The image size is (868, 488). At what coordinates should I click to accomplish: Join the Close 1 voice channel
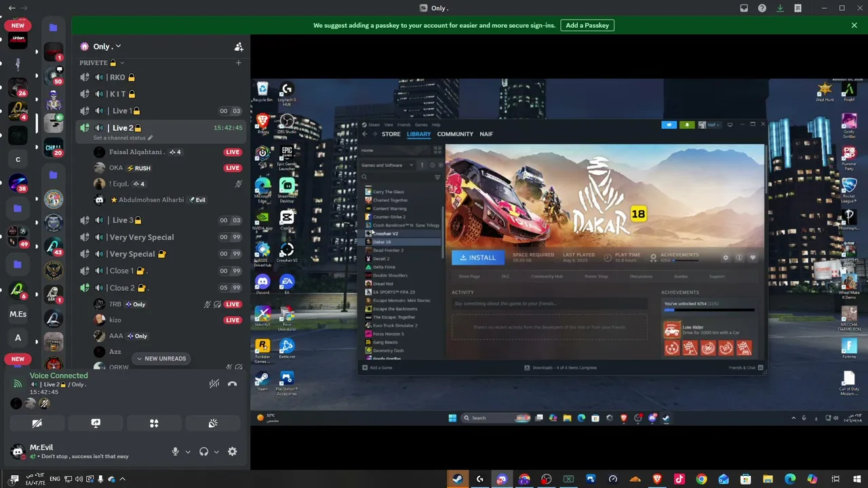[x=161, y=270]
